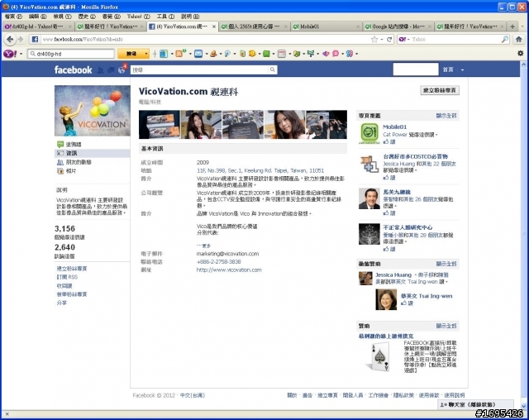Switch to the Google 站內搜尋 tab
The height and width of the screenshot is (420, 529).
point(398,26)
